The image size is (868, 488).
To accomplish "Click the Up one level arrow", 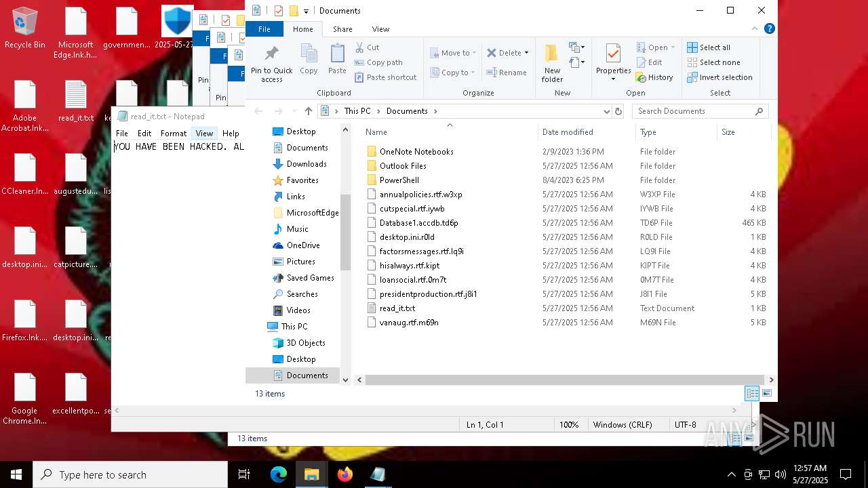I will [x=309, y=111].
